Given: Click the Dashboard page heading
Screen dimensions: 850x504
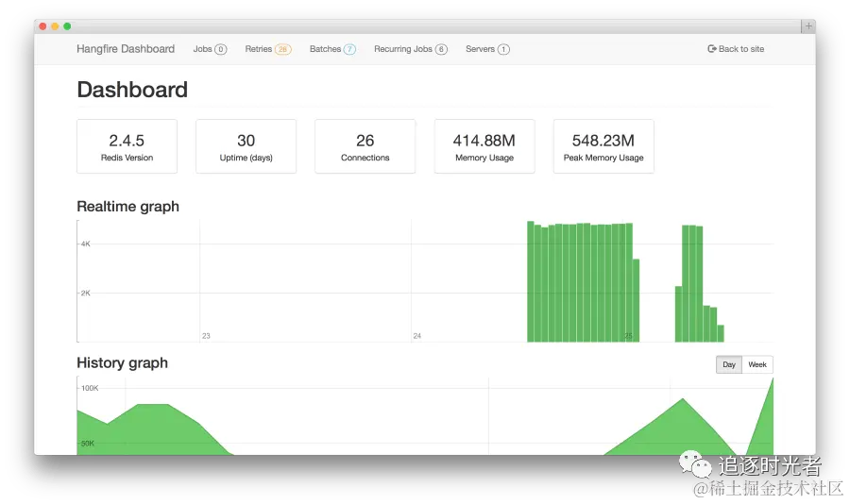Looking at the screenshot, I should coord(132,90).
